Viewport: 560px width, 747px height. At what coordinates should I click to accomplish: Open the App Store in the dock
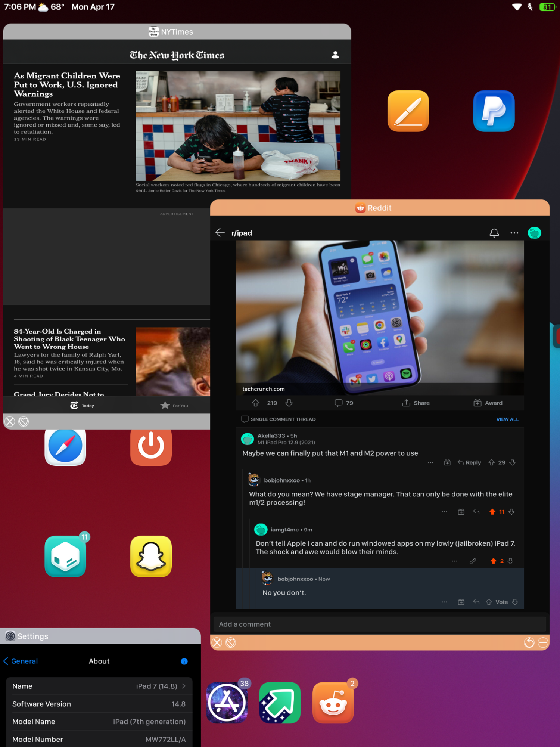[x=227, y=703]
